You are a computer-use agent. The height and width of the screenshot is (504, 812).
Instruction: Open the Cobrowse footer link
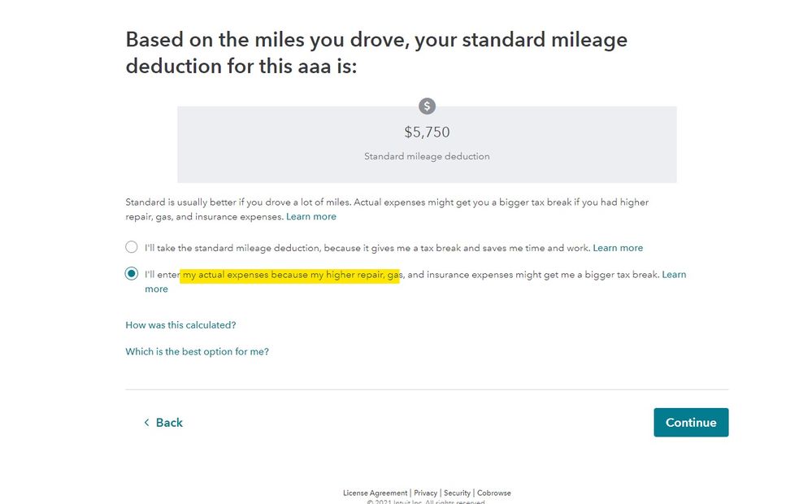tap(493, 493)
